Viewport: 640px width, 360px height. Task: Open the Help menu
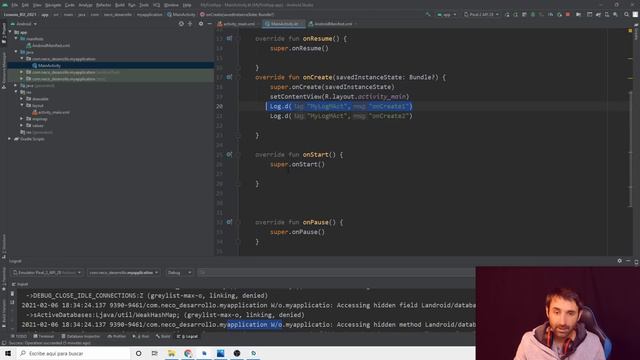tap(187, 5)
